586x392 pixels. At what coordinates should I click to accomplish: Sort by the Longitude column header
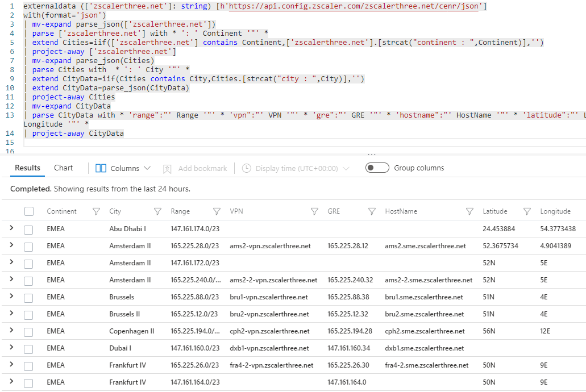555,211
